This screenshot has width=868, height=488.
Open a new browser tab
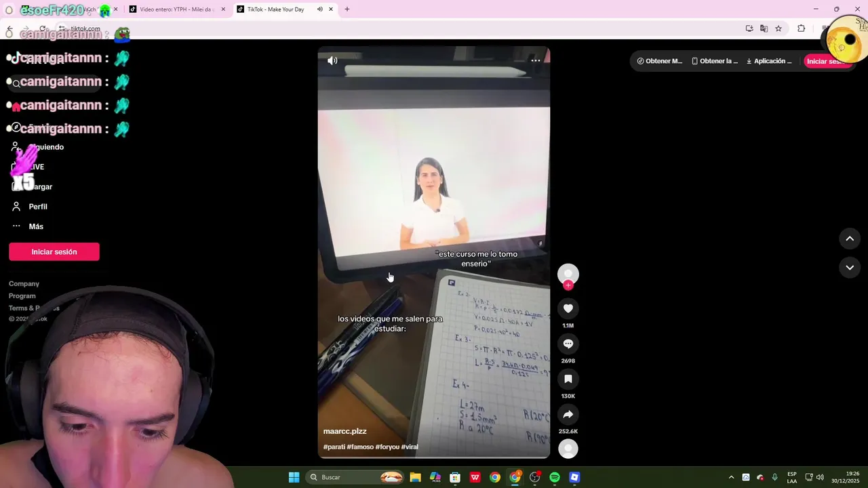[x=347, y=9]
